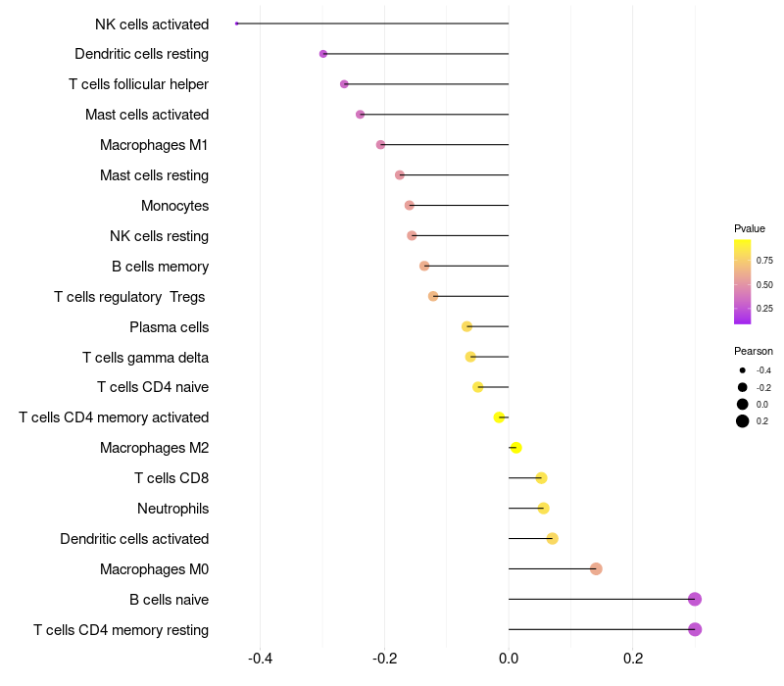This screenshot has width=784, height=686.
Task: Click the Pearson 0.2 legend circle
Action: [743, 421]
